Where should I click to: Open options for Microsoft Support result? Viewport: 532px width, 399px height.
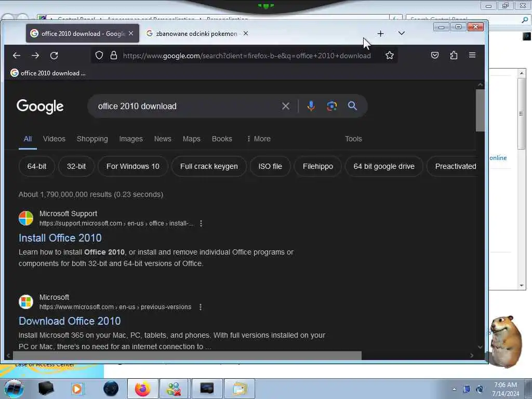click(201, 223)
